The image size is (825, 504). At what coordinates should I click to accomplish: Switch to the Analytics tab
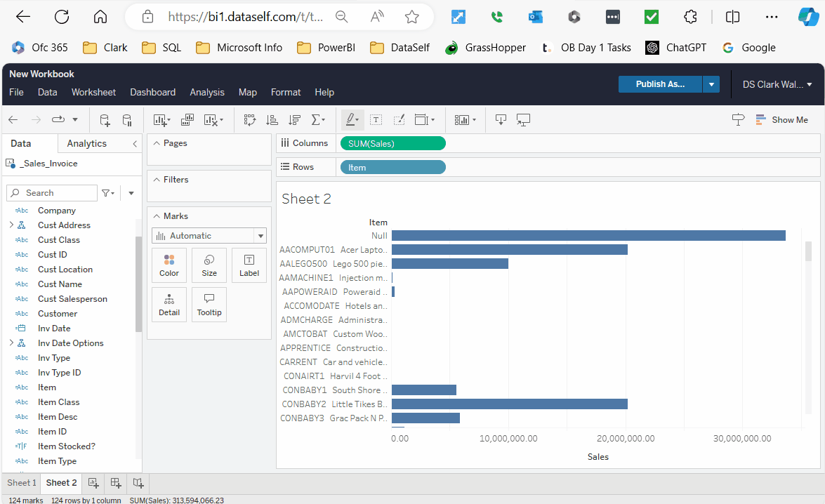click(x=86, y=143)
